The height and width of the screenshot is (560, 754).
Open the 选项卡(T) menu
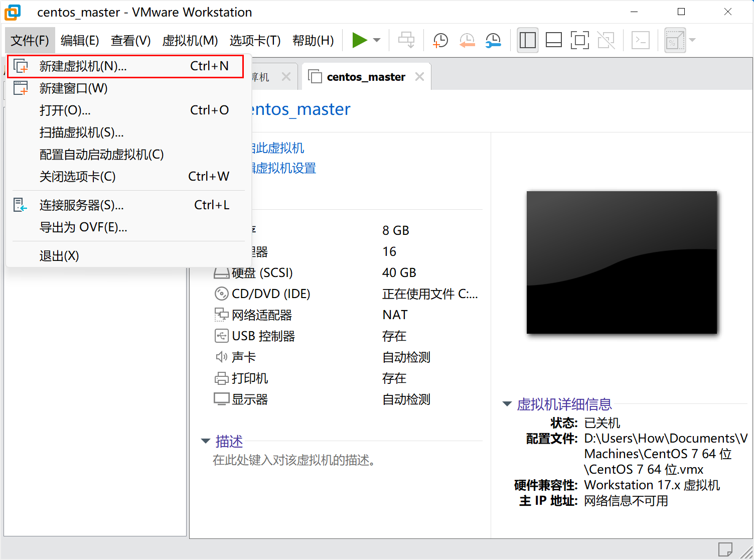[x=255, y=40]
